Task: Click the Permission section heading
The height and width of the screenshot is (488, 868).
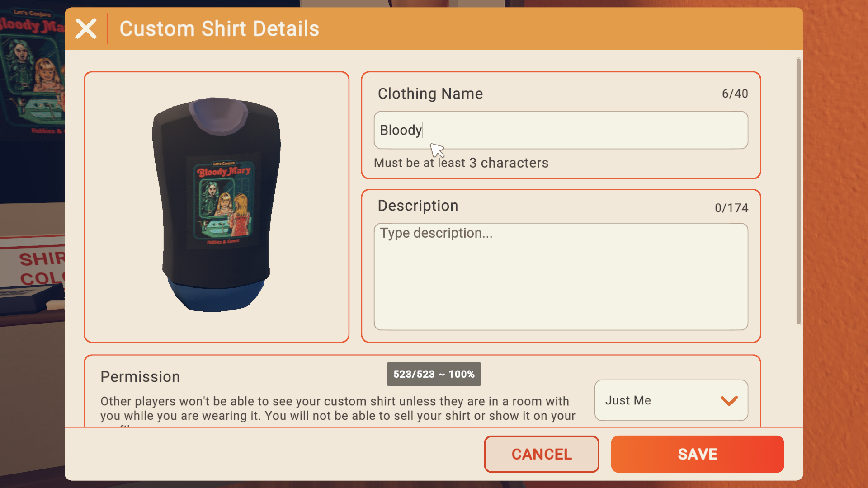Action: point(140,377)
